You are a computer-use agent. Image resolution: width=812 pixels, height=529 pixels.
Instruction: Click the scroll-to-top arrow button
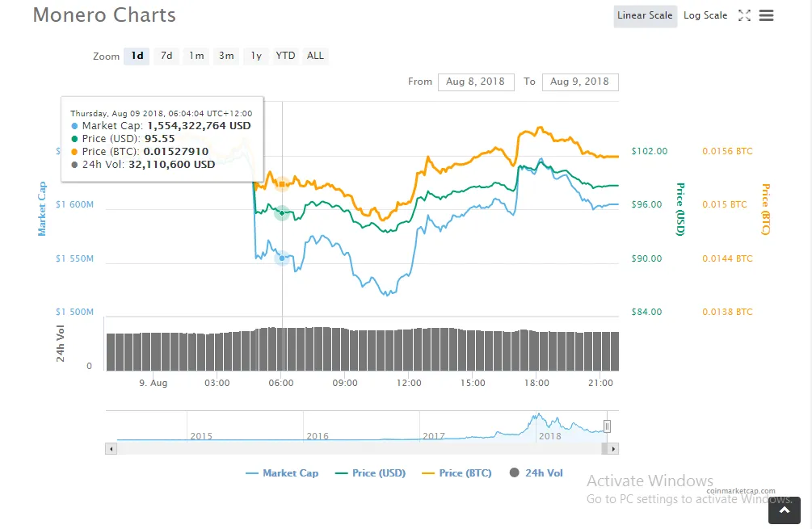click(x=785, y=510)
